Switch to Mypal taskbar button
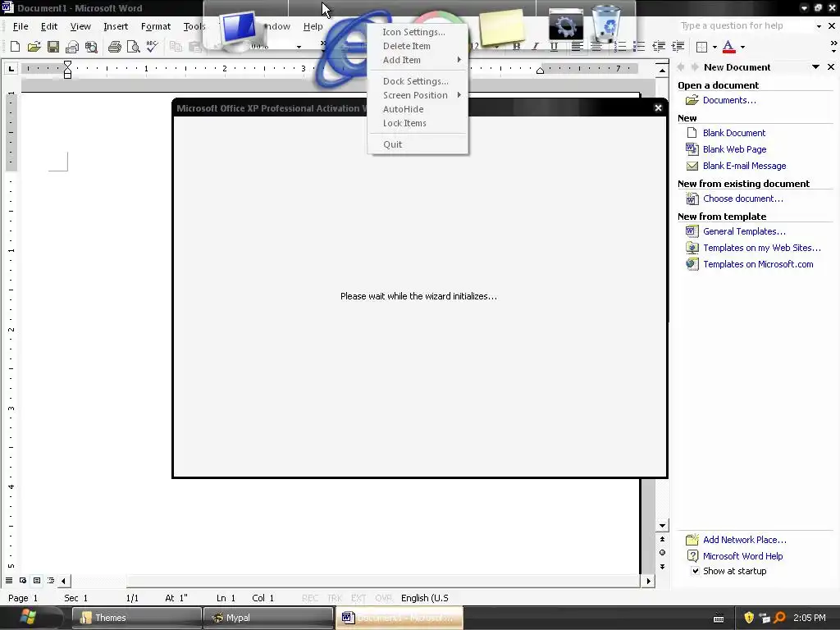 point(268,618)
